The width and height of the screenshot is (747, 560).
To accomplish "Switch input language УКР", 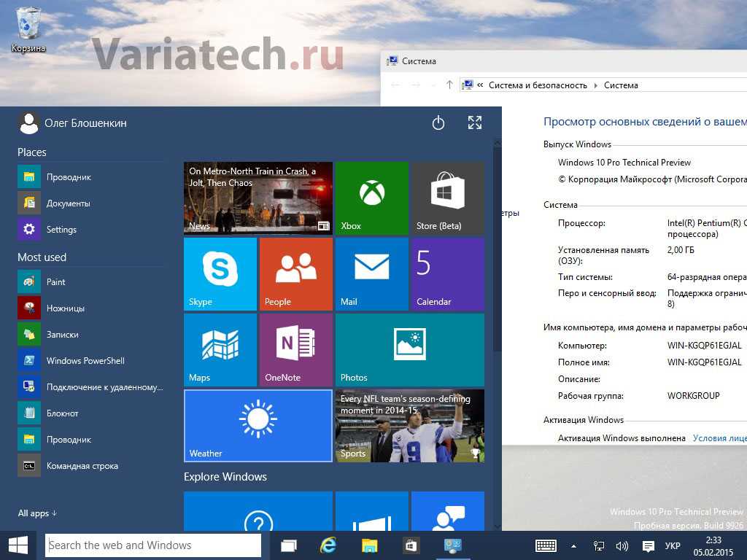I will click(x=673, y=545).
